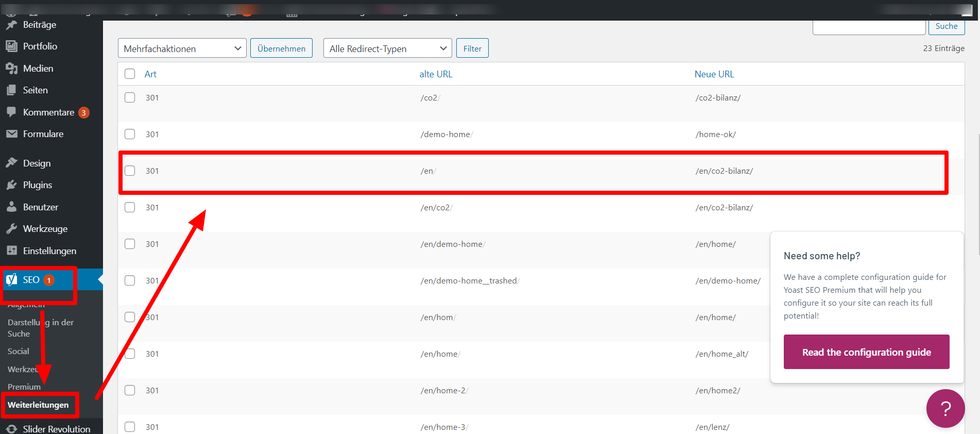Click the Kommentare badge showing 3
Viewport: 980px width, 434px height.
point(83,112)
